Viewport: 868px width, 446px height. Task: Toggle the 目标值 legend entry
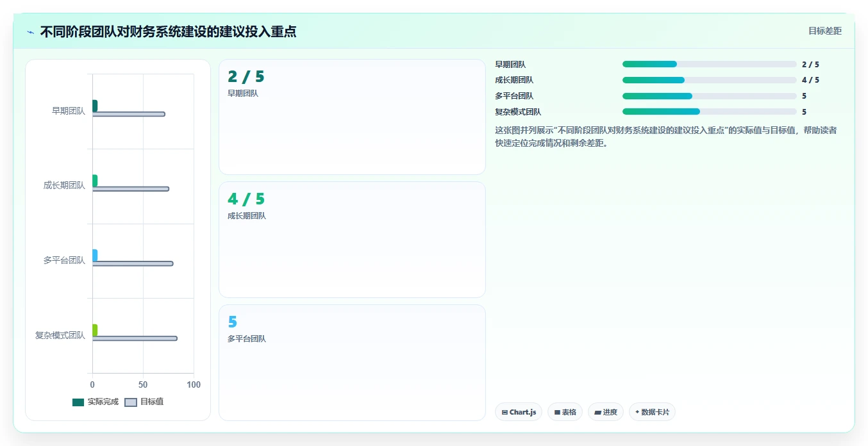point(144,402)
